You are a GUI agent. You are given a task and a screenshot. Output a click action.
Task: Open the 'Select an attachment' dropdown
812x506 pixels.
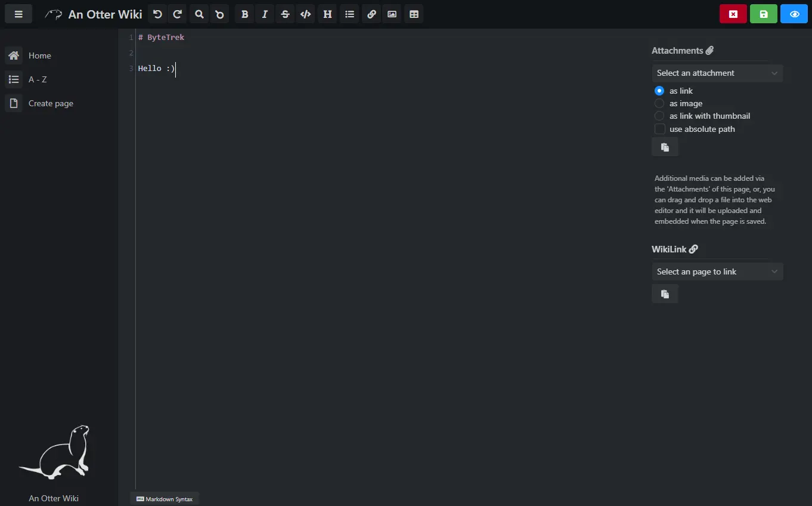[717, 73]
